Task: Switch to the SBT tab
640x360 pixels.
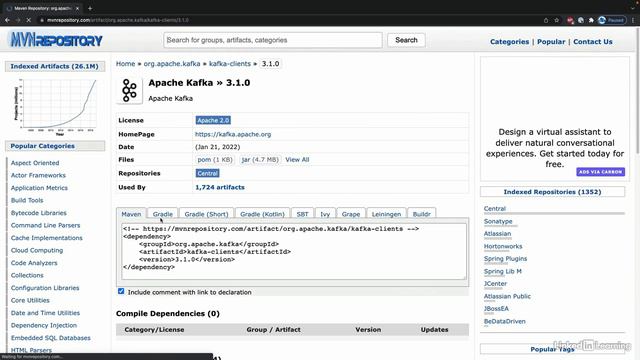Action: (302, 214)
